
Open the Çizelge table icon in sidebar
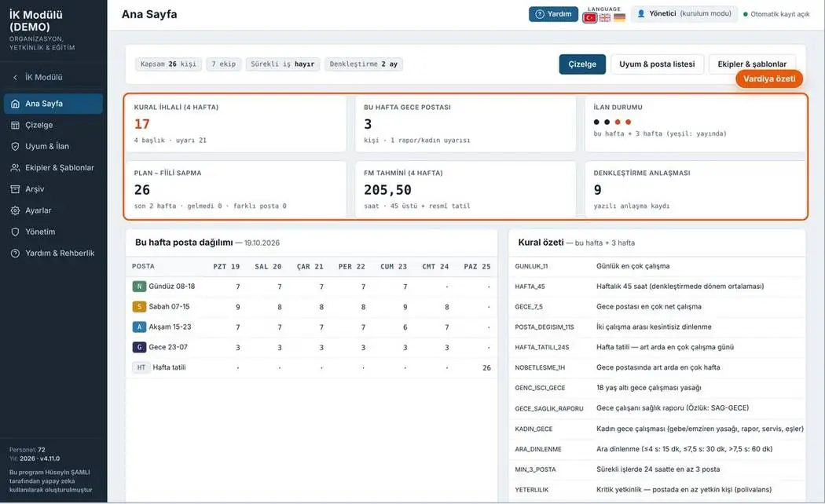point(15,125)
